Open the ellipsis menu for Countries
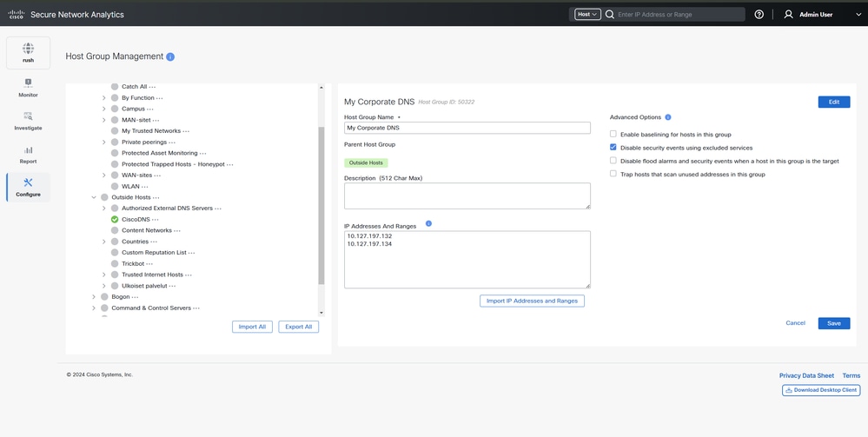868x437 pixels. click(154, 242)
